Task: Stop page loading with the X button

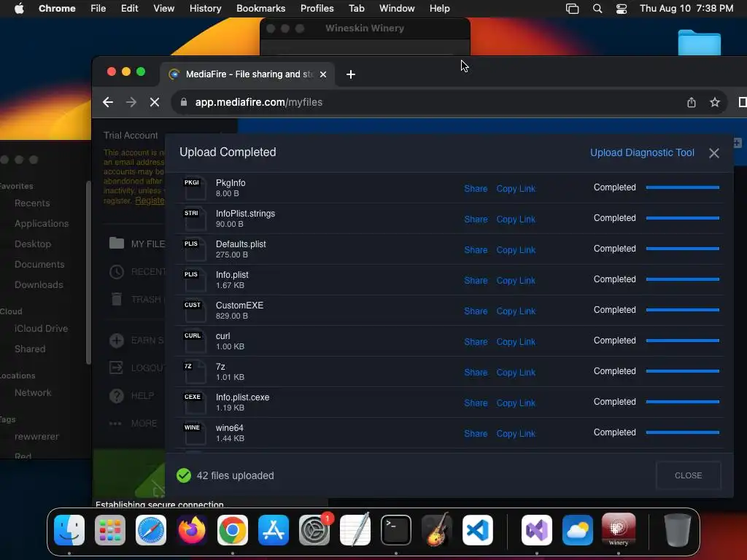Action: (155, 102)
